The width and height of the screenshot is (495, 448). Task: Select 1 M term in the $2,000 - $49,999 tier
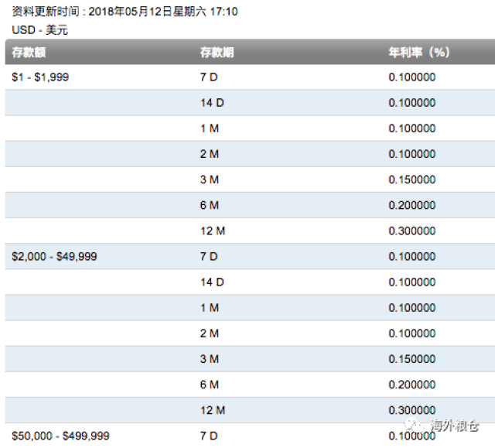210,307
